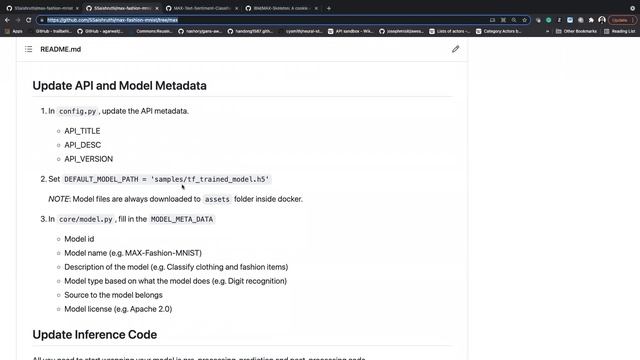Screen dimensions: 640x360
Task: Open the API sandbox wiki bookmark
Action: [x=351, y=31]
